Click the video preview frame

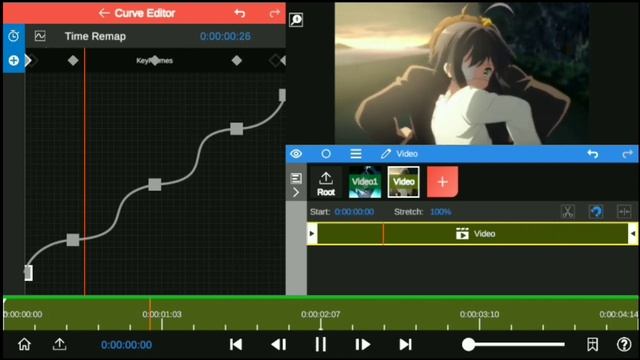(462, 73)
